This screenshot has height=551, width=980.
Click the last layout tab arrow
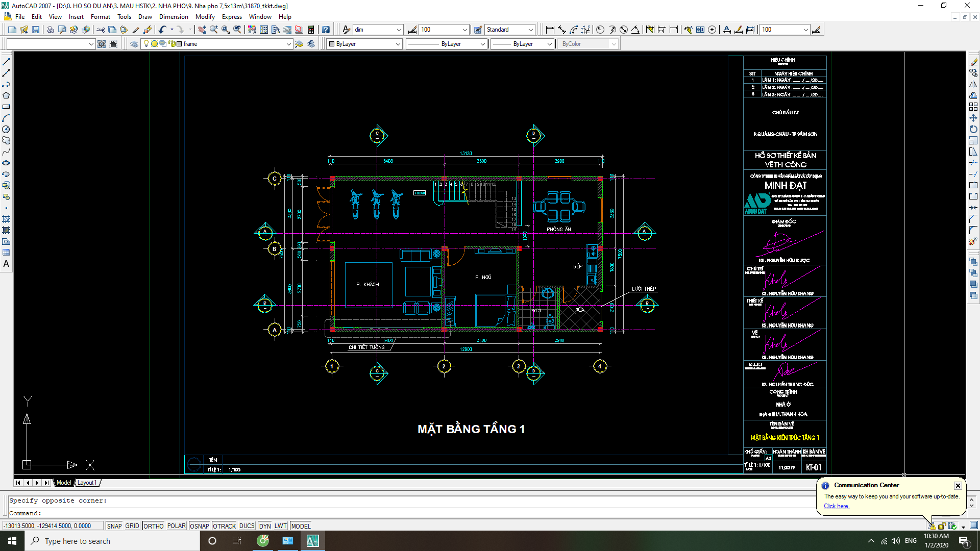46,483
